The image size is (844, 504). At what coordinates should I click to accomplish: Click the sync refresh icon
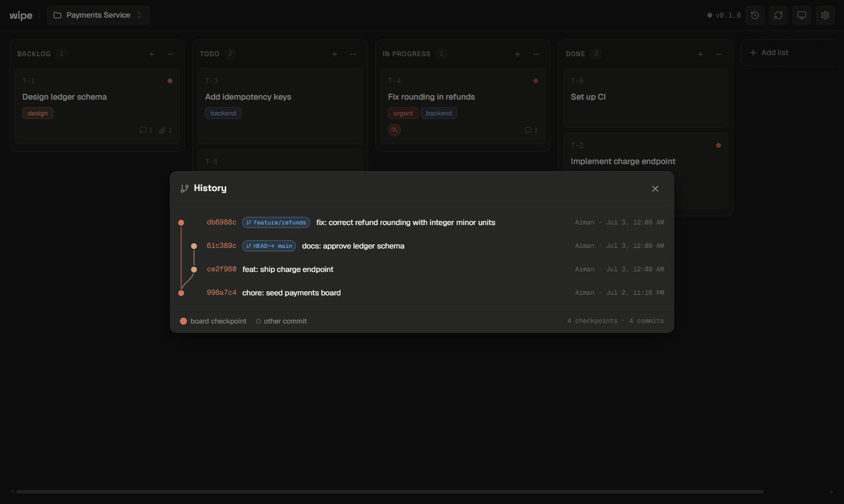pyautogui.click(x=778, y=15)
